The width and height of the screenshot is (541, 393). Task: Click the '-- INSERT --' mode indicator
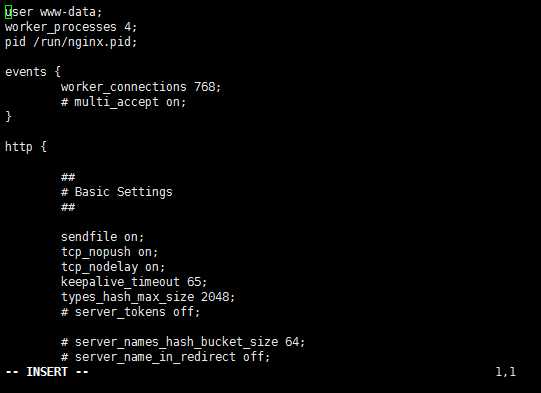point(47,372)
